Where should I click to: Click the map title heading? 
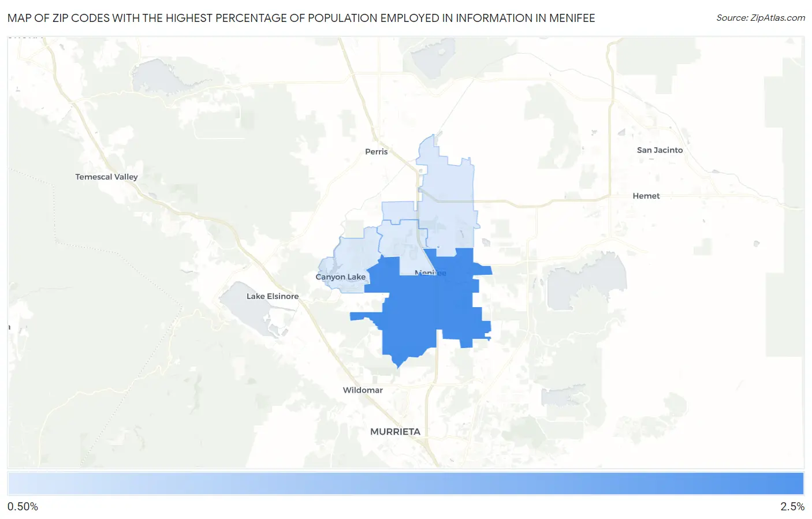[x=301, y=18]
